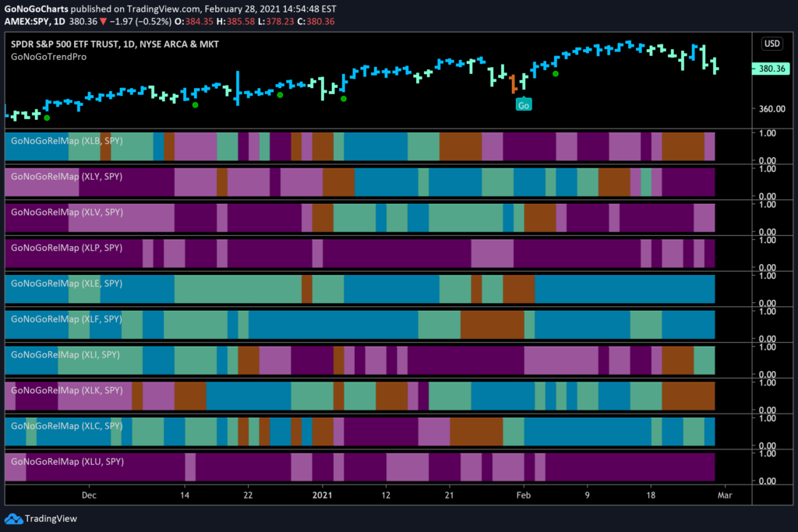798x532 pixels.
Task: Click the orange bar on price chart
Action: point(514,83)
